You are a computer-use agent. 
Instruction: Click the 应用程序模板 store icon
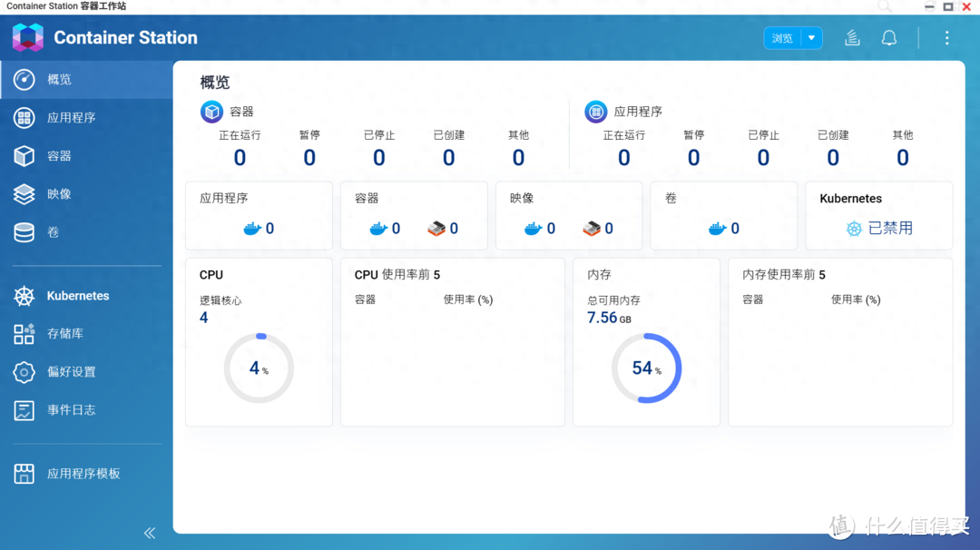click(x=24, y=474)
